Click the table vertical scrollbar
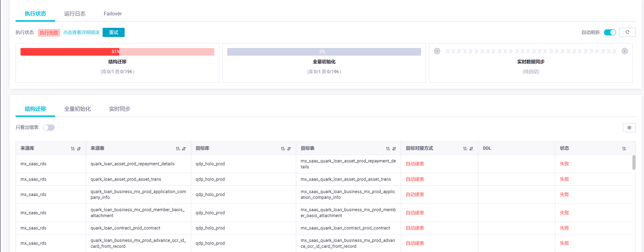The width and height of the screenshot is (644, 252). coord(634,162)
